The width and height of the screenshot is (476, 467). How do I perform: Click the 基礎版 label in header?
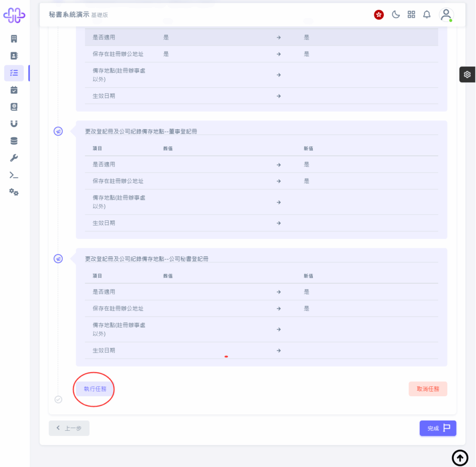[99, 15]
